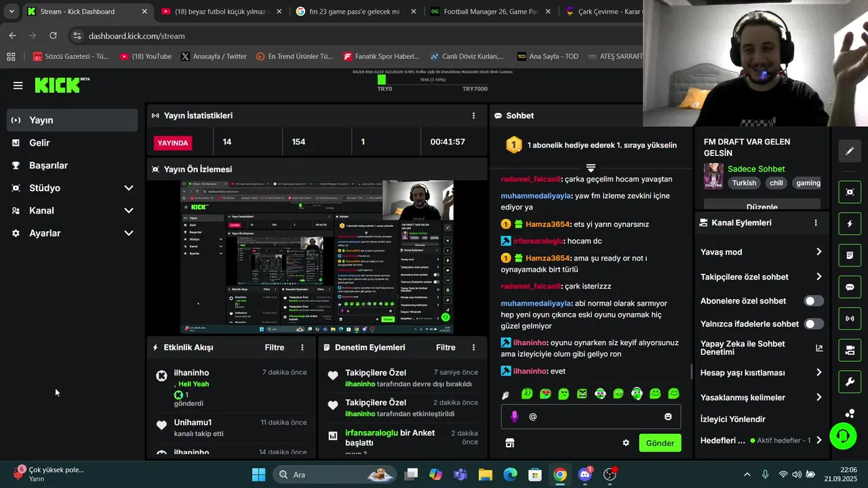Screen dimensions: 868x488
Task: Toggle Yalnızca ifadelerle sohbet switch
Action: (x=814, y=324)
